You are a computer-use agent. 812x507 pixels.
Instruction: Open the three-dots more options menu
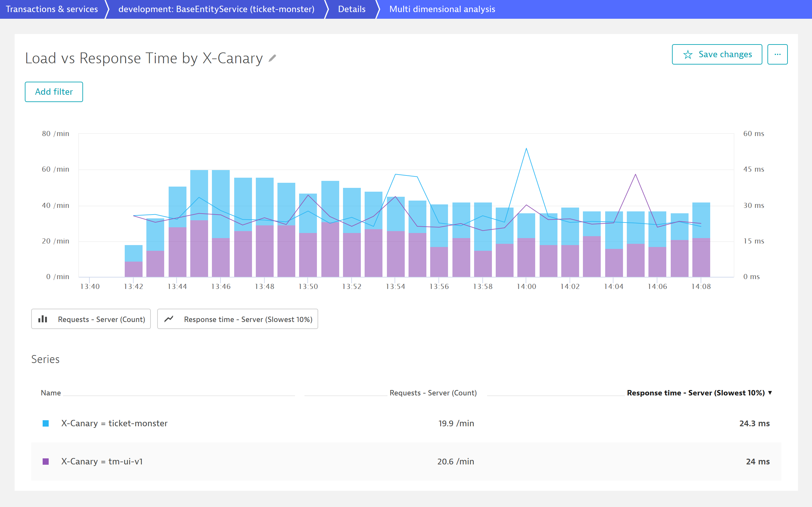[777, 54]
